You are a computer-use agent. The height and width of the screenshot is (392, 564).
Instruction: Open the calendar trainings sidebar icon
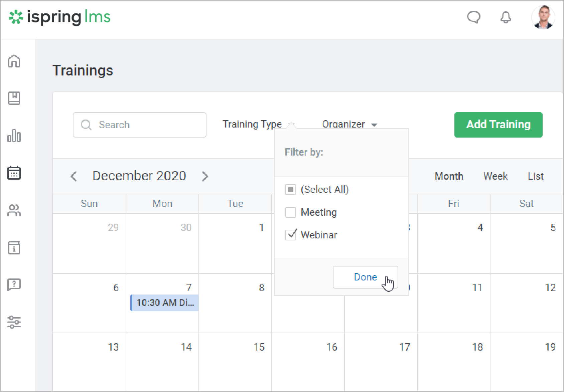(14, 173)
